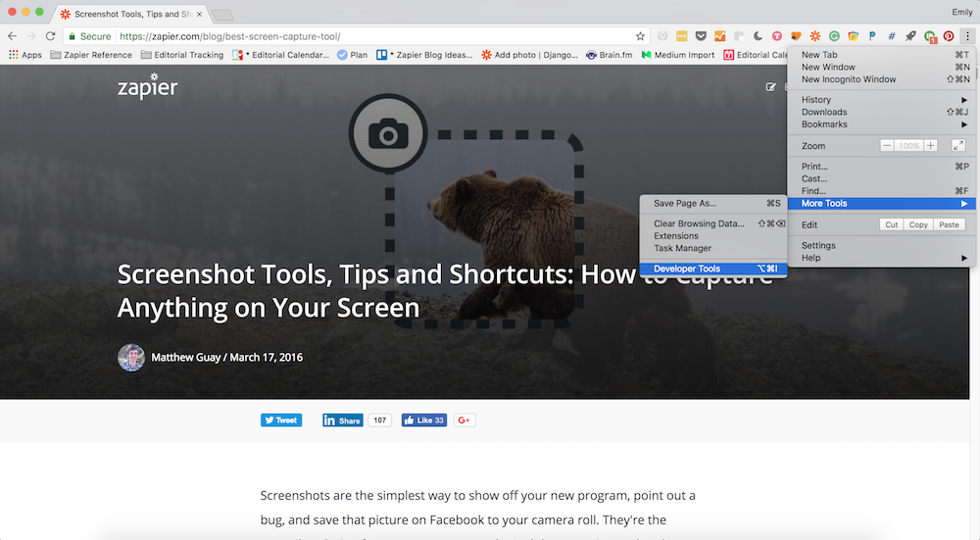The width and height of the screenshot is (980, 540).
Task: Click the rocket extension icon
Action: point(910,36)
